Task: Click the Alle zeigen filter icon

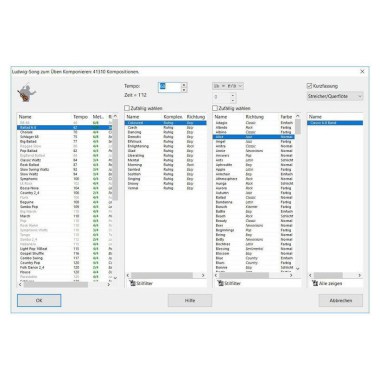Action: tap(315, 283)
